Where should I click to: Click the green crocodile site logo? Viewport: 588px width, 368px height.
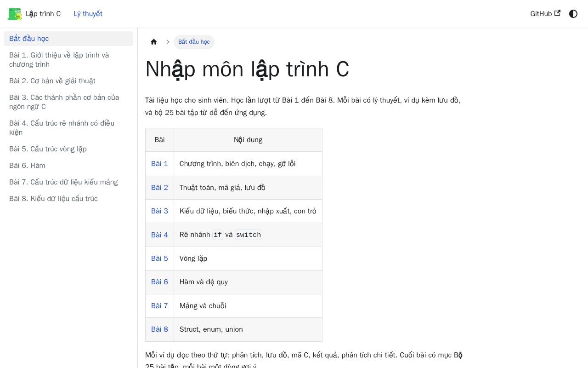point(15,14)
